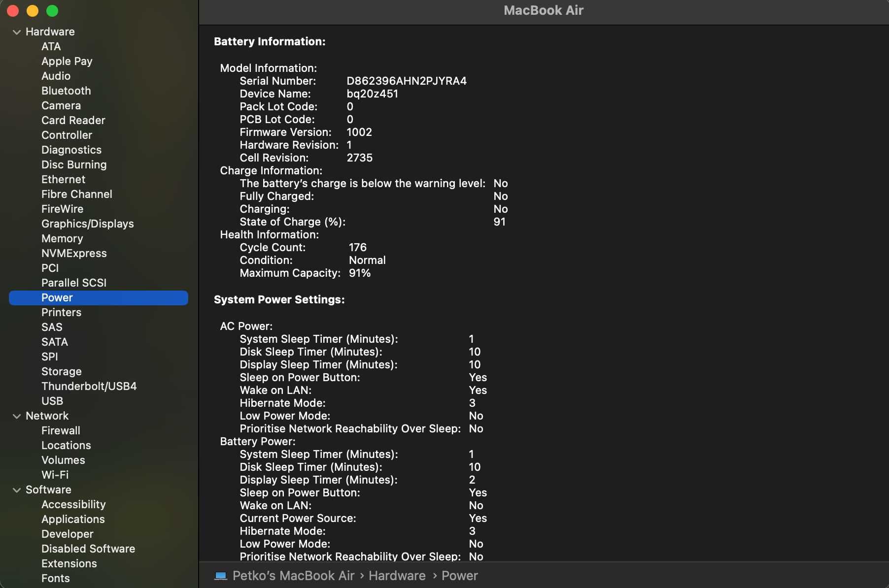Click the Network category label
889x588 pixels.
tap(47, 416)
